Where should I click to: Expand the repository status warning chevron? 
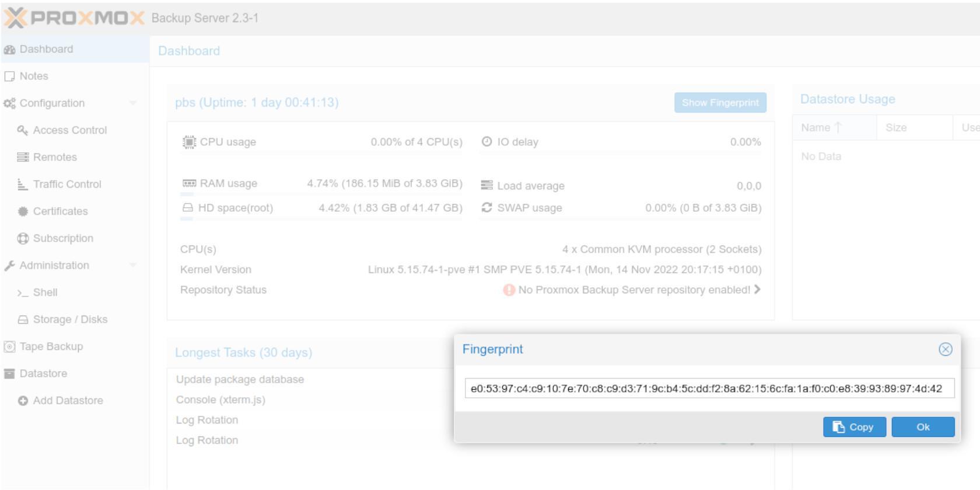(758, 289)
